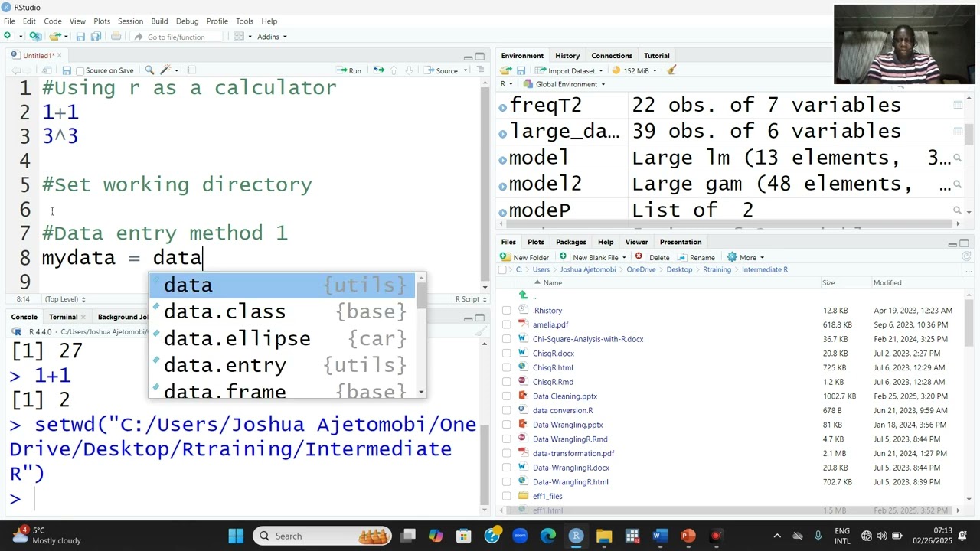Click the New Folder button
The image size is (980, 551).
pyautogui.click(x=525, y=257)
